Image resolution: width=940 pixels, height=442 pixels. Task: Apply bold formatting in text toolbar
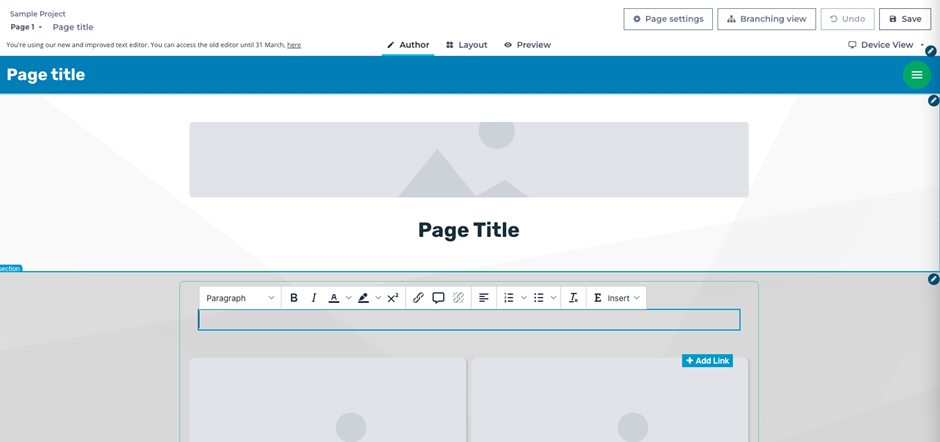[x=294, y=298]
